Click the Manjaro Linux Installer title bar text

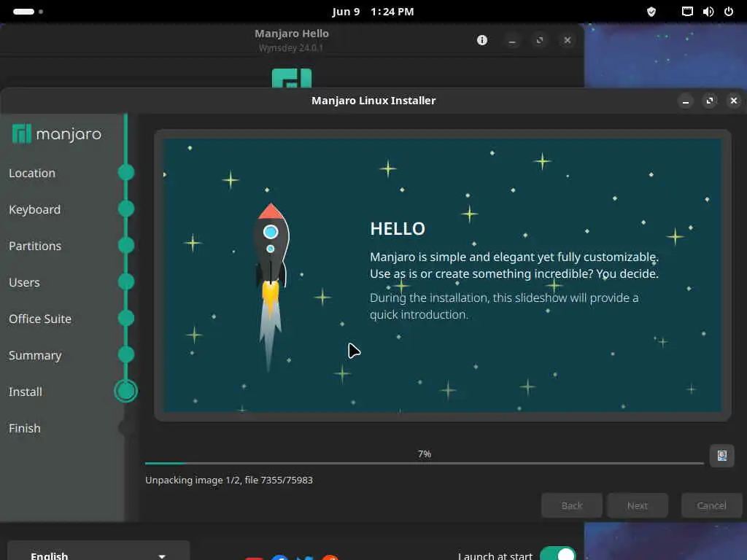point(373,101)
